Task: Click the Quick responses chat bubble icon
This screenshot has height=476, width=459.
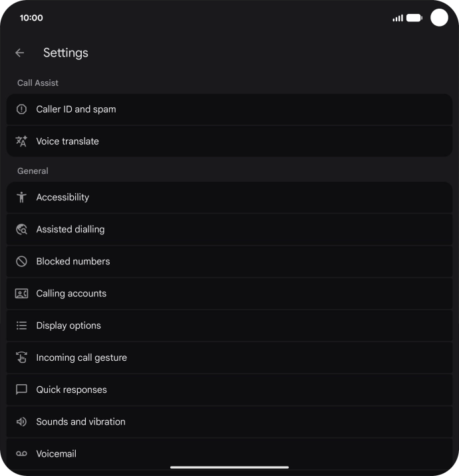Action: pyautogui.click(x=21, y=389)
